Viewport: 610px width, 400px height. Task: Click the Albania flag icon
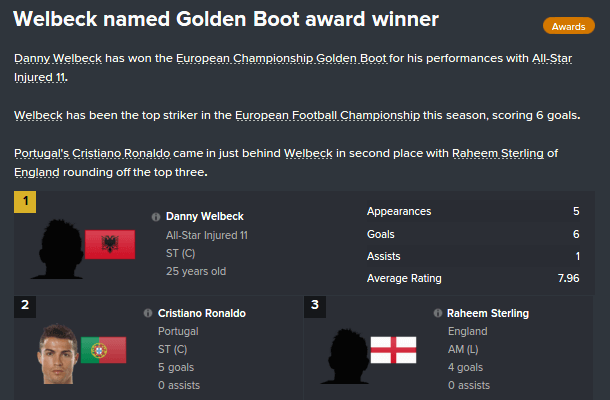[110, 244]
